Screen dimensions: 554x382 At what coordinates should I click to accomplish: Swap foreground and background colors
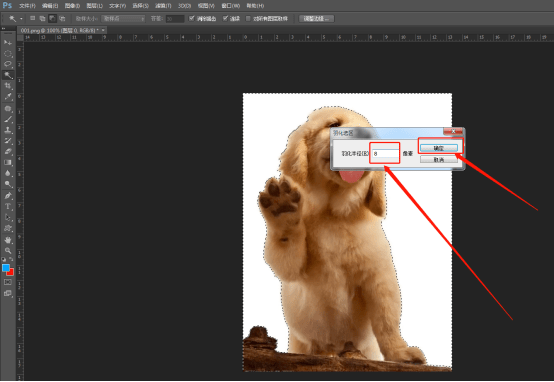pyautogui.click(x=11, y=259)
